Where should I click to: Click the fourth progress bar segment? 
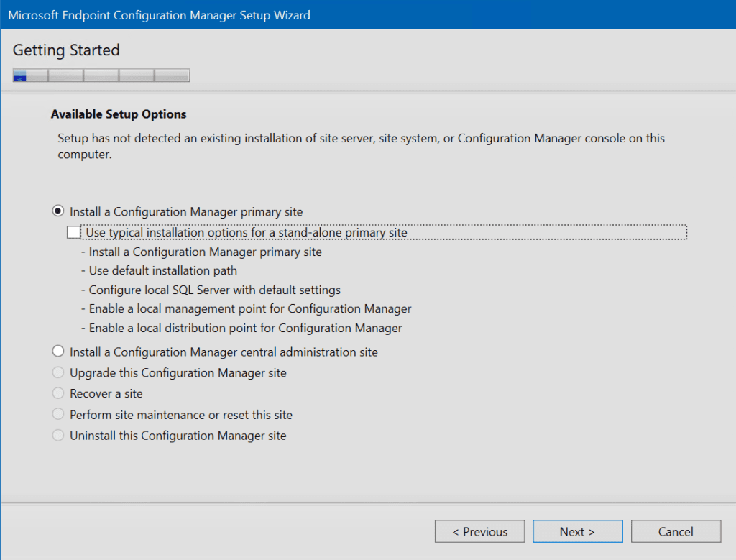pyautogui.click(x=137, y=75)
